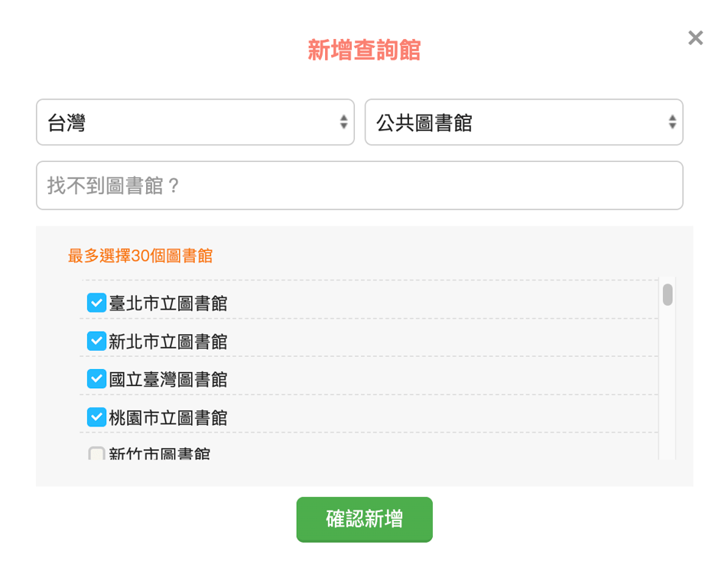Uncheck 新北市立圖書館 checkbox
This screenshot has width=728, height=587.
[x=96, y=341]
